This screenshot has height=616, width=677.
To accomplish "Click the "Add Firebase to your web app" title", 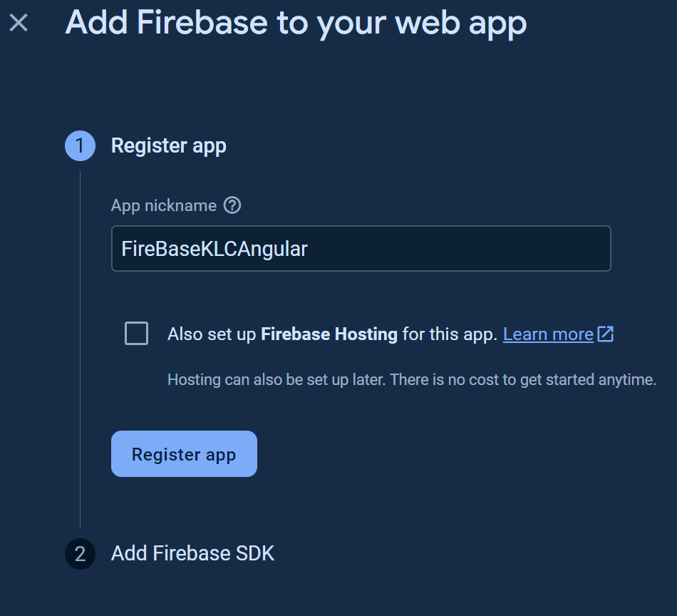I will coord(296,23).
